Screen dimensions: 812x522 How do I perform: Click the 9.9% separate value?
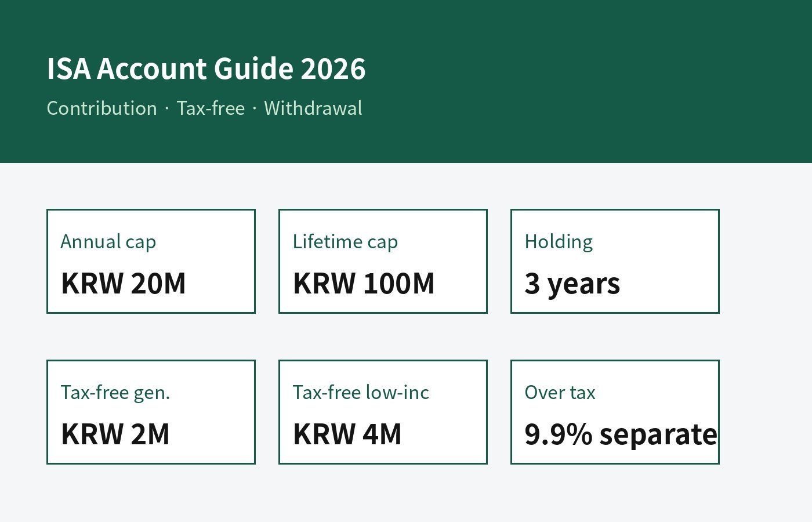pos(621,435)
